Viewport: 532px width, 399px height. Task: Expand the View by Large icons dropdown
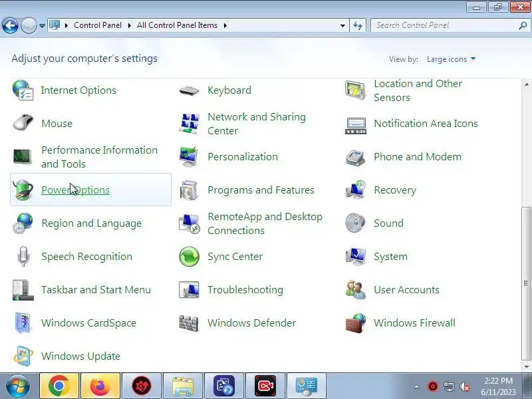[x=452, y=59]
